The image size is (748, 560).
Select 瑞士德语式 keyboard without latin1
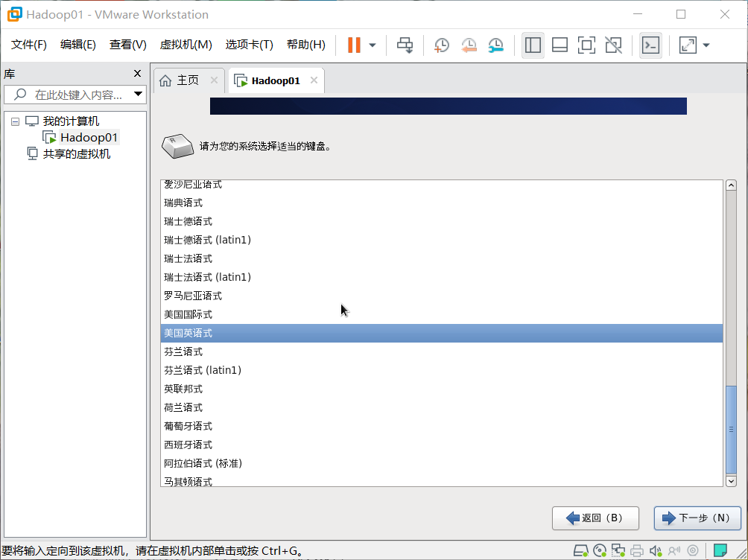click(x=442, y=221)
